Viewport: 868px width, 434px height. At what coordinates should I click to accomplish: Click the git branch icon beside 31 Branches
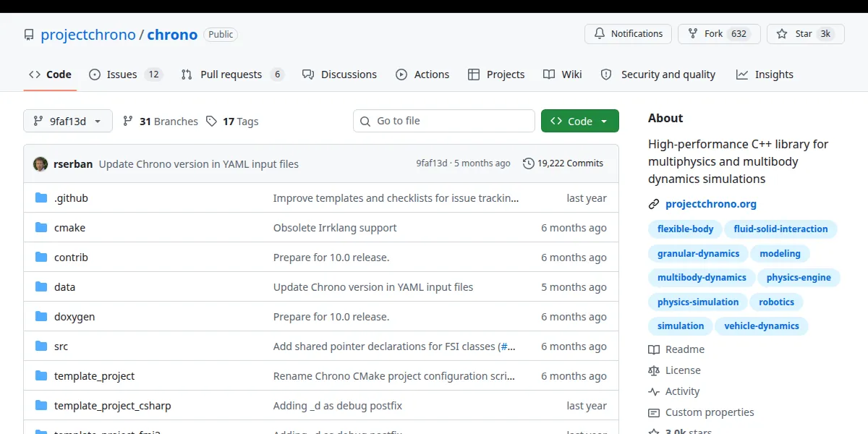(128, 122)
